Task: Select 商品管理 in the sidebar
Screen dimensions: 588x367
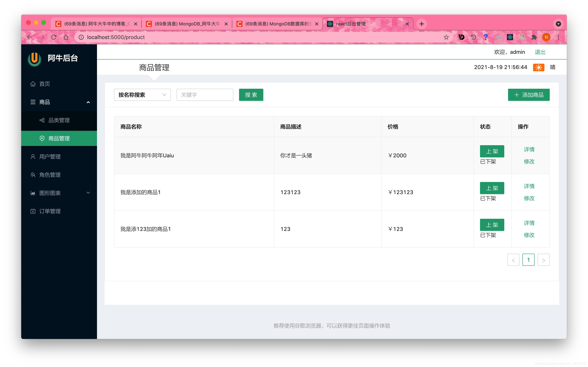Action: click(59, 138)
